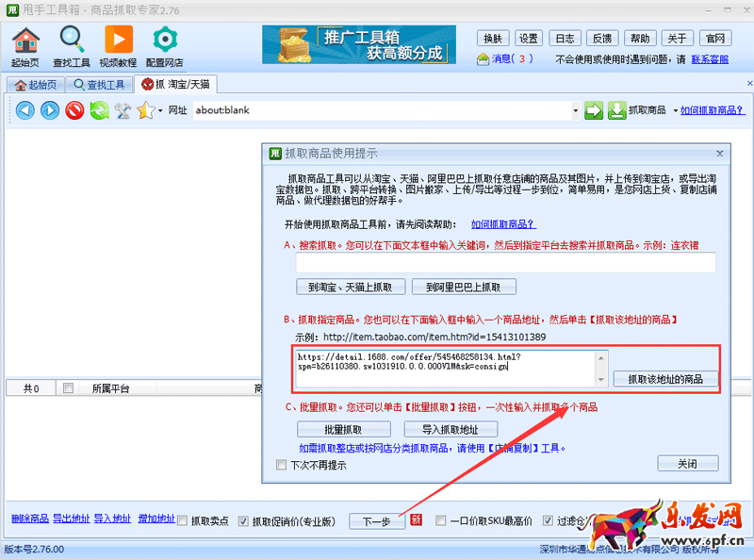Focus the 网址 address field showing about:blank
This screenshot has height=560, width=754.
pyautogui.click(x=383, y=110)
